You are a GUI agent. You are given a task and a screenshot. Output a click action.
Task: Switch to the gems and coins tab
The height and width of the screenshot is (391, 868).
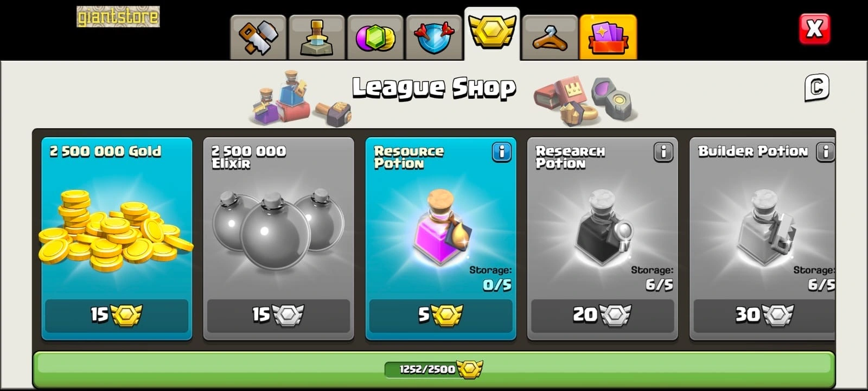(x=375, y=37)
